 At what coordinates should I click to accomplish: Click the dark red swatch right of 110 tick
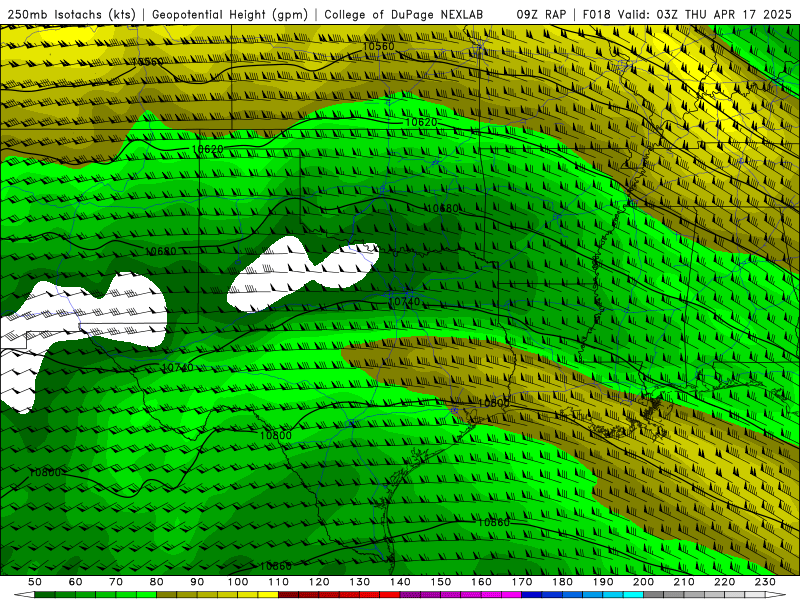[288, 595]
